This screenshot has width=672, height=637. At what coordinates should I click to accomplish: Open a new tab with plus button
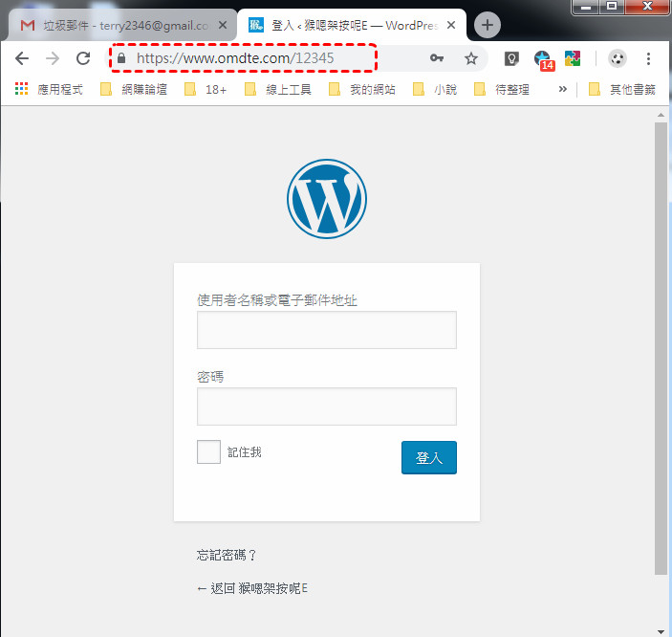click(488, 25)
